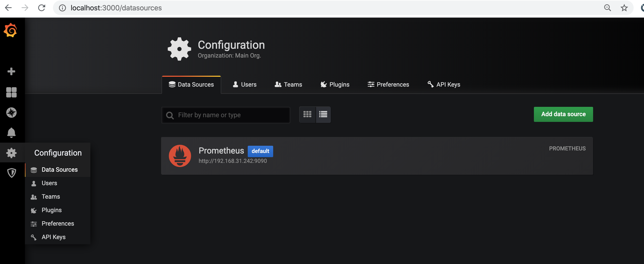
Task: Select Users in the sidebar flyout
Action: tap(58, 183)
